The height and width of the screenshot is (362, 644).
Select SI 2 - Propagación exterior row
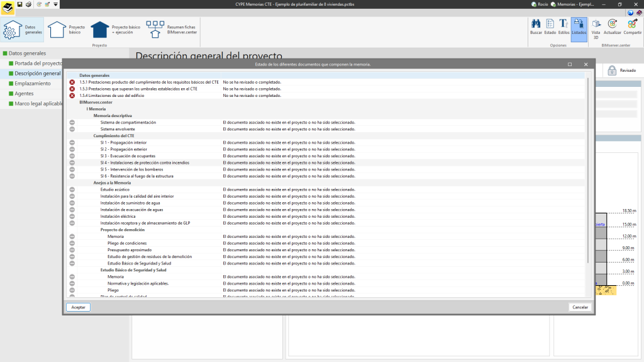click(x=326, y=149)
